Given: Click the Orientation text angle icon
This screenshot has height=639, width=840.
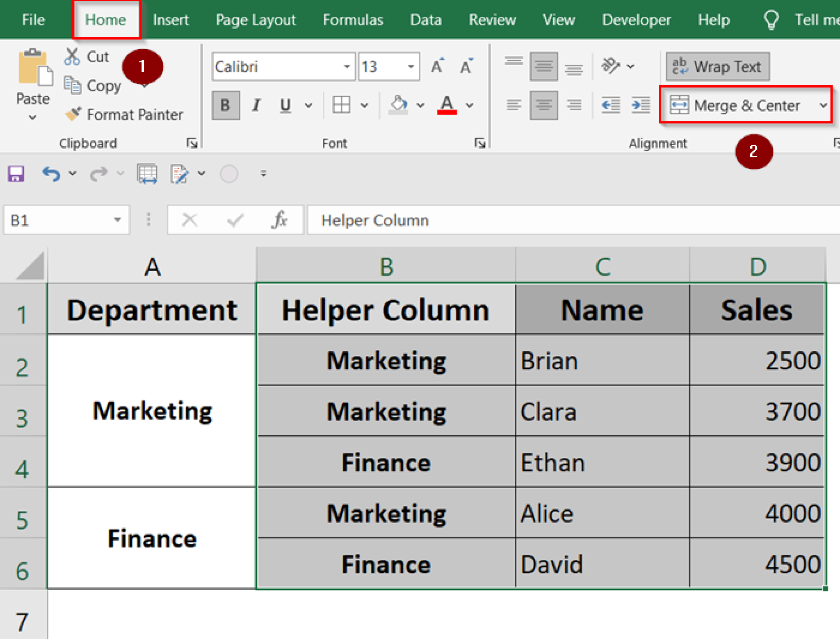Looking at the screenshot, I should tap(610, 66).
